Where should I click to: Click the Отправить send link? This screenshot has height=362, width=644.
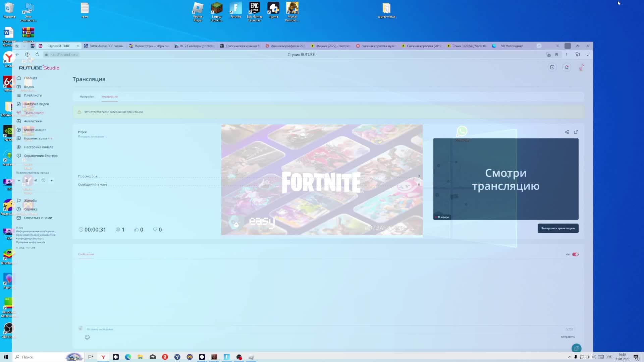coord(568,337)
